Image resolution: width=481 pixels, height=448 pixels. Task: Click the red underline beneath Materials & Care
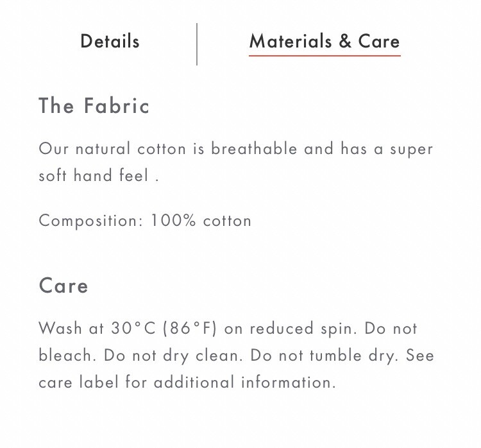point(324,56)
